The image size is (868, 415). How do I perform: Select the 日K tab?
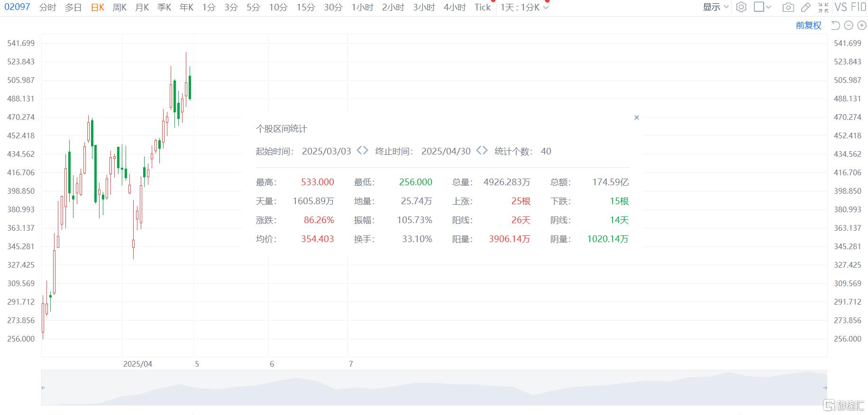(97, 7)
